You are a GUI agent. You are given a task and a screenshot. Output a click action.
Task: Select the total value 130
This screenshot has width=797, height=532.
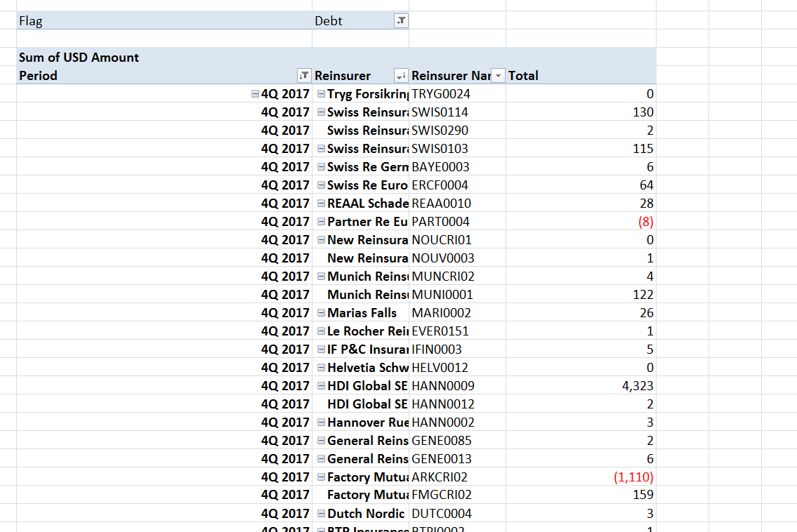tap(581, 112)
